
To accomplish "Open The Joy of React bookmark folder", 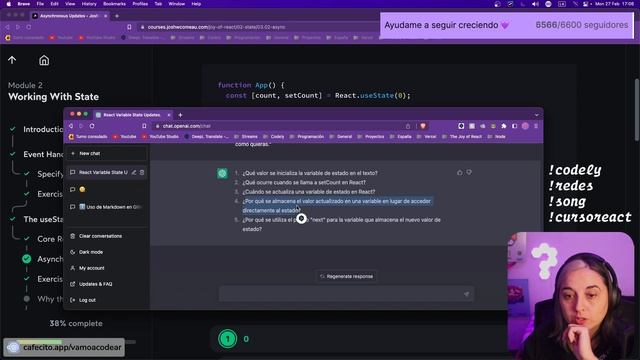I will 462,137.
